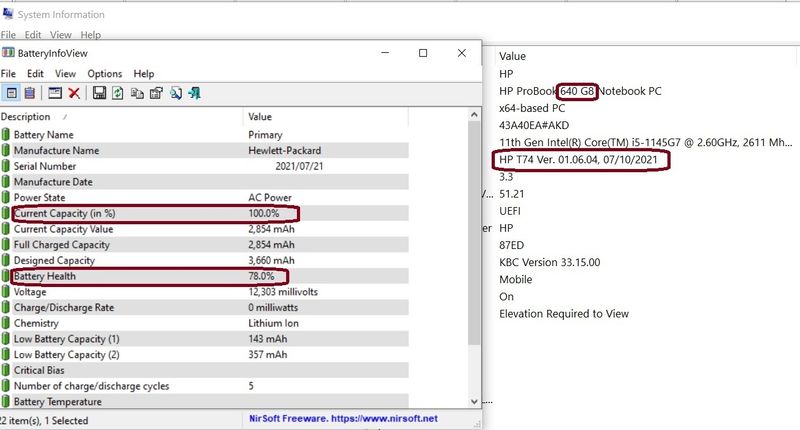Click the 11th Gen Intel Core processor value
The image size is (800, 430).
point(645,142)
